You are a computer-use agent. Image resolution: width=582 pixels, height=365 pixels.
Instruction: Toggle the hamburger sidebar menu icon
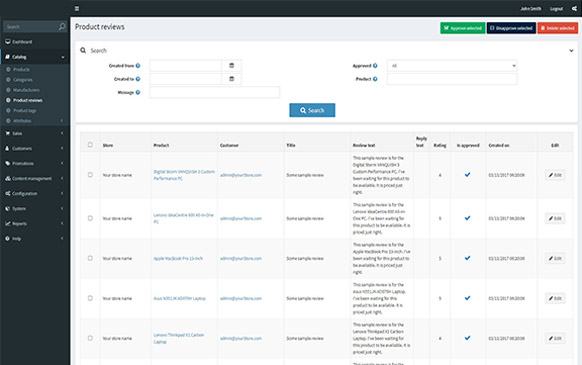tap(77, 9)
